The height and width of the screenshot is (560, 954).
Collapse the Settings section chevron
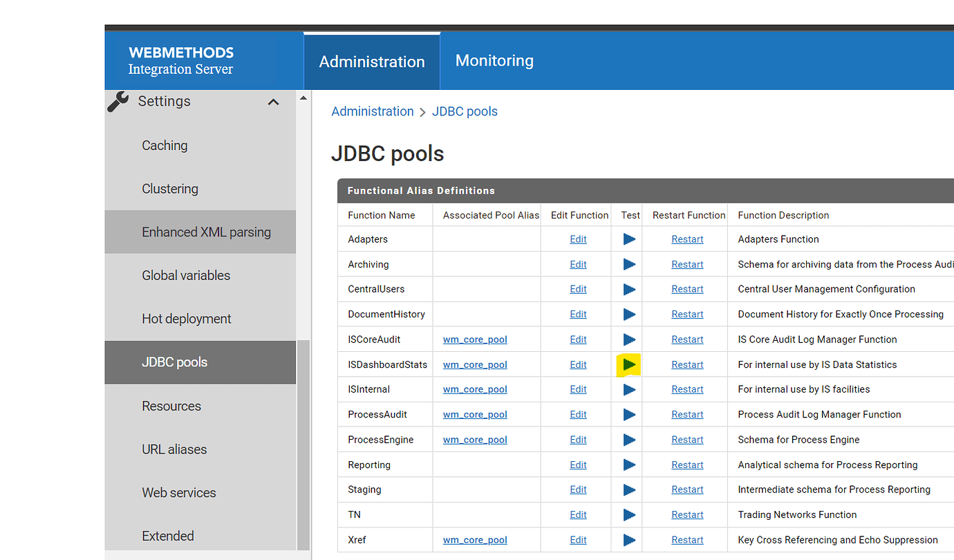[x=274, y=102]
